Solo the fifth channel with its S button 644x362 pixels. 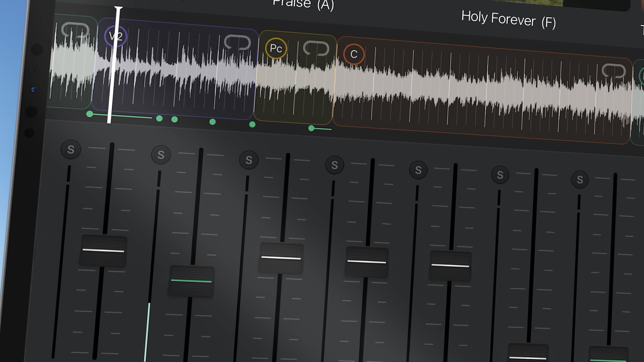pos(418,170)
